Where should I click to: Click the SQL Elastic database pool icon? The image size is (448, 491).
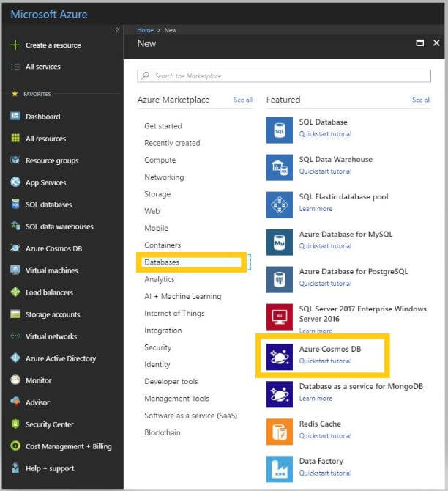tap(280, 204)
